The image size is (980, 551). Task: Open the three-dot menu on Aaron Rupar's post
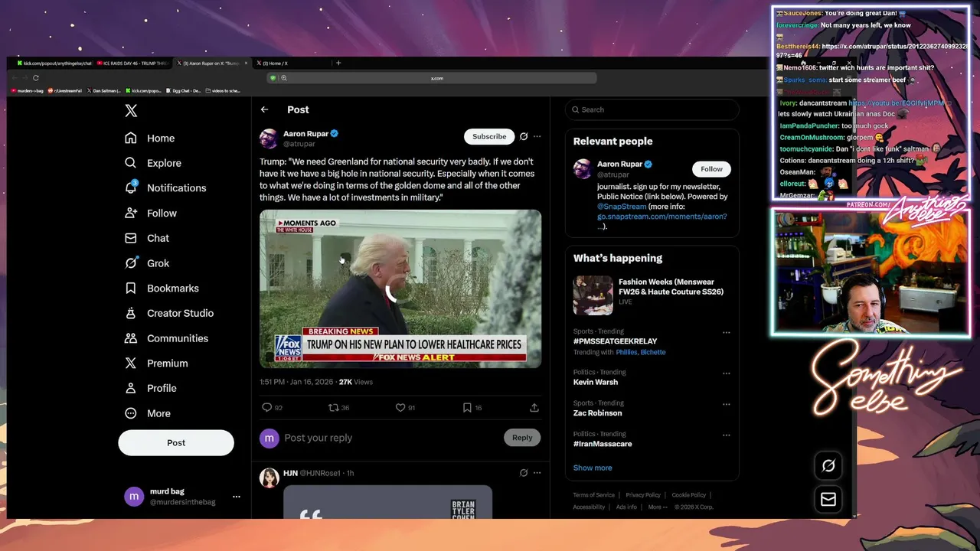click(537, 136)
